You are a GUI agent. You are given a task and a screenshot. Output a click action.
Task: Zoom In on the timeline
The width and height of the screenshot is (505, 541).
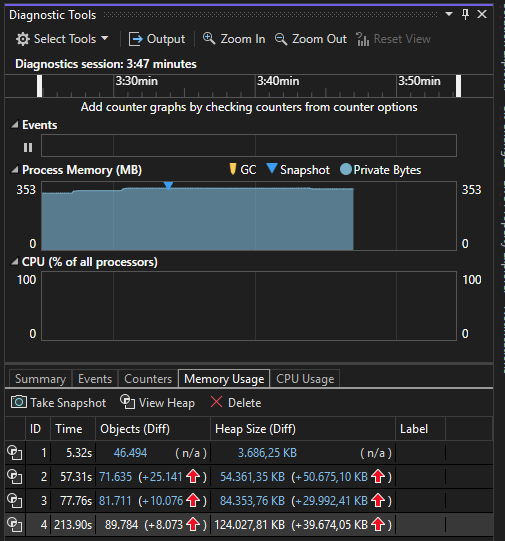click(x=234, y=39)
